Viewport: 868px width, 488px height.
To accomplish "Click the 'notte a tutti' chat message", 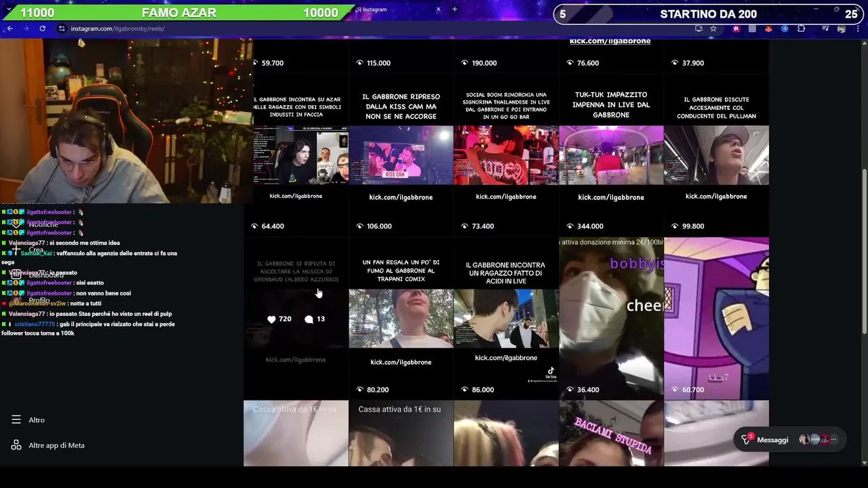I will (52, 304).
